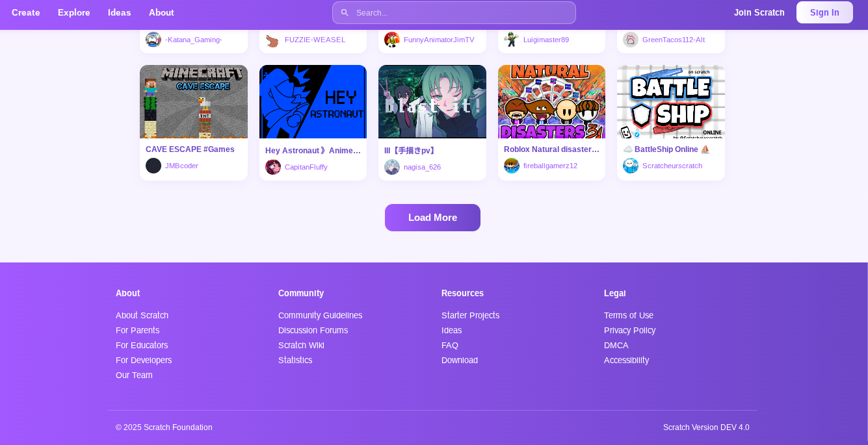The image size is (868, 445).
Task: Click -Katana_Gaming- avatar icon
Action: point(153,40)
